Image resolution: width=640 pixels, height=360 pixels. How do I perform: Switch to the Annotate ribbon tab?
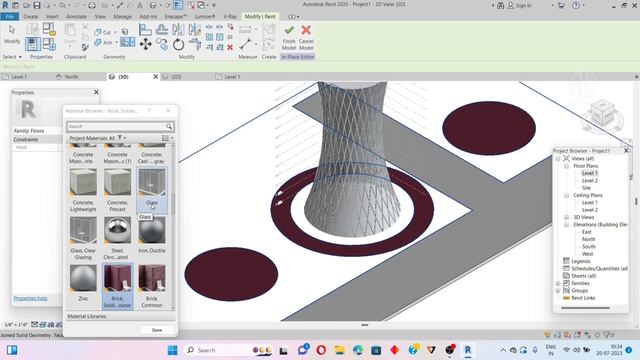pos(76,16)
